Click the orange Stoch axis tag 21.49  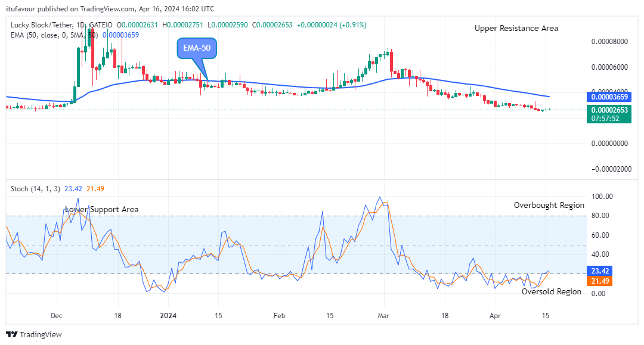click(600, 281)
